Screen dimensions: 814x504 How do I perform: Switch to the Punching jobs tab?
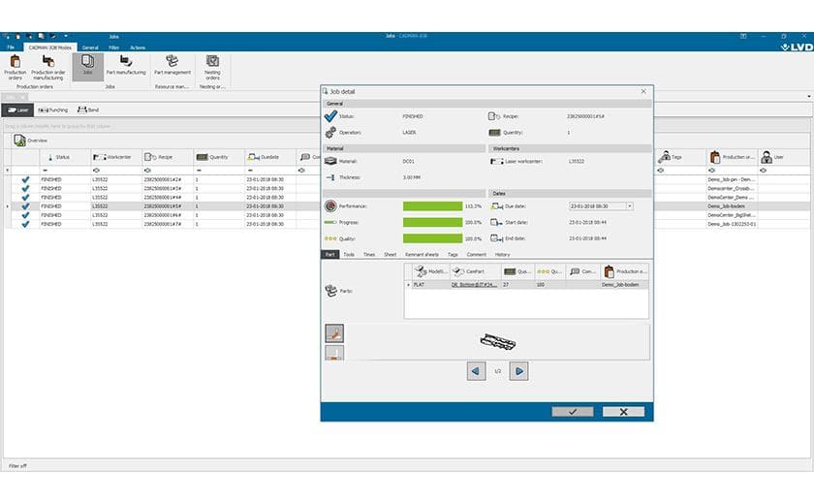coord(53,110)
